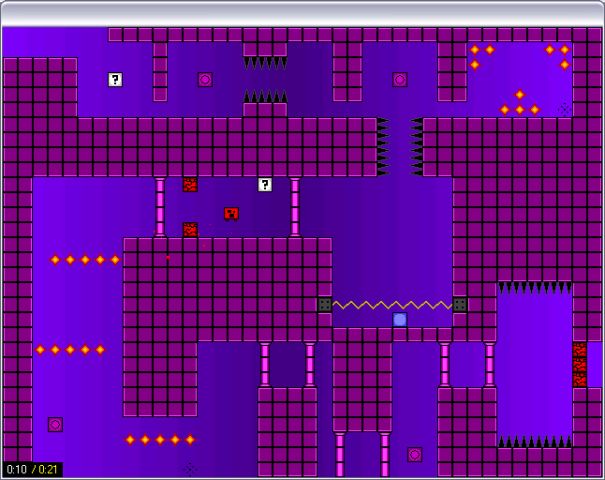Image resolution: width=605 pixels, height=480 pixels.
Task: Click the left-pointing wall spikes in the shaft
Action: pyautogui.click(x=417, y=147)
